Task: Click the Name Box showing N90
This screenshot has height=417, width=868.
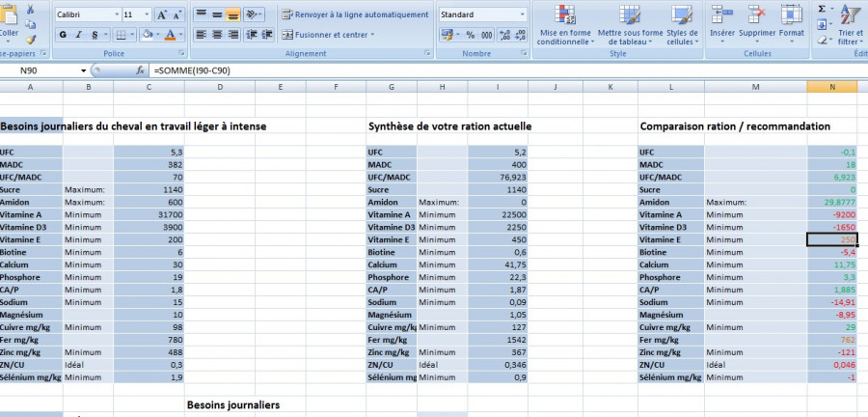Action: tap(41, 70)
